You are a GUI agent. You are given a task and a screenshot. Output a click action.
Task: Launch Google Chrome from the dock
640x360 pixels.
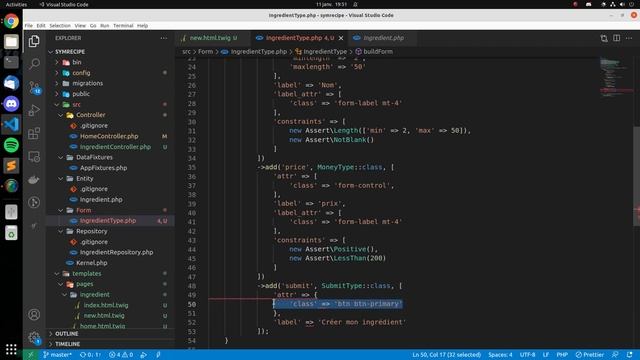click(x=11, y=21)
